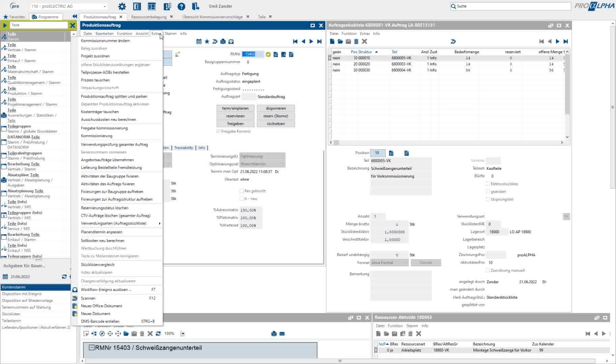Click the info book icon in top bar
This screenshot has width=616, height=364.
pos(167,6)
